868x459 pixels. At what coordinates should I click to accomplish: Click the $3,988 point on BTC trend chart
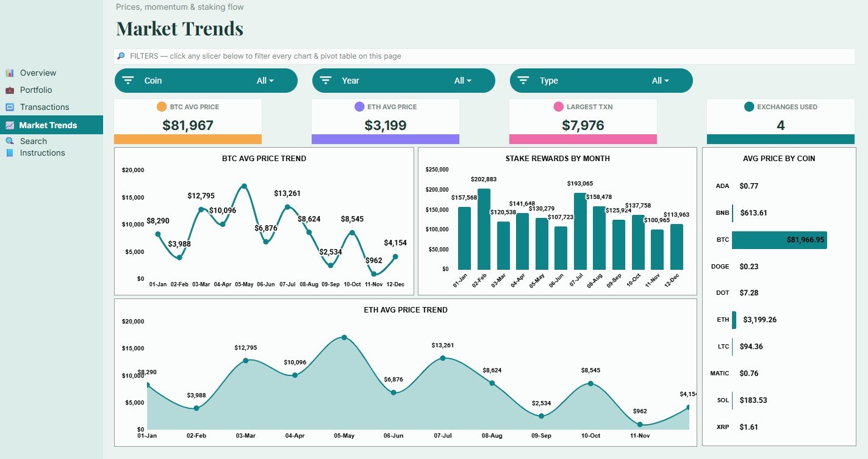tap(179, 258)
